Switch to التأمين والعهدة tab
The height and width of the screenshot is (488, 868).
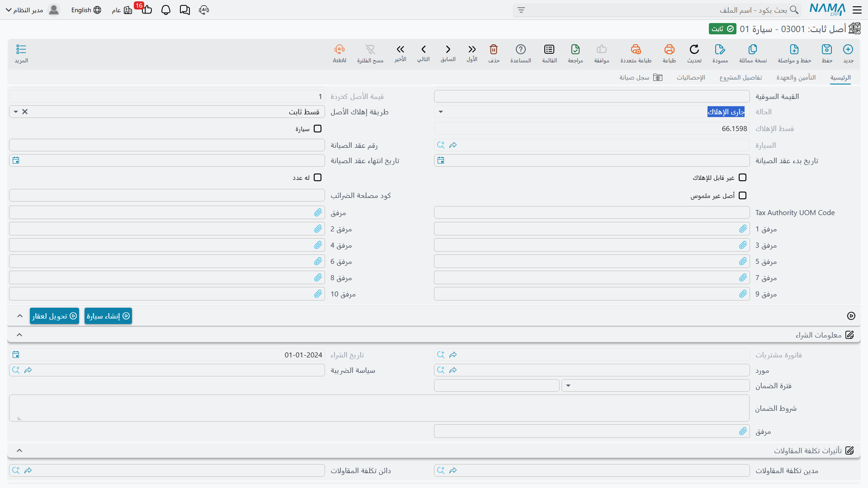(x=796, y=78)
